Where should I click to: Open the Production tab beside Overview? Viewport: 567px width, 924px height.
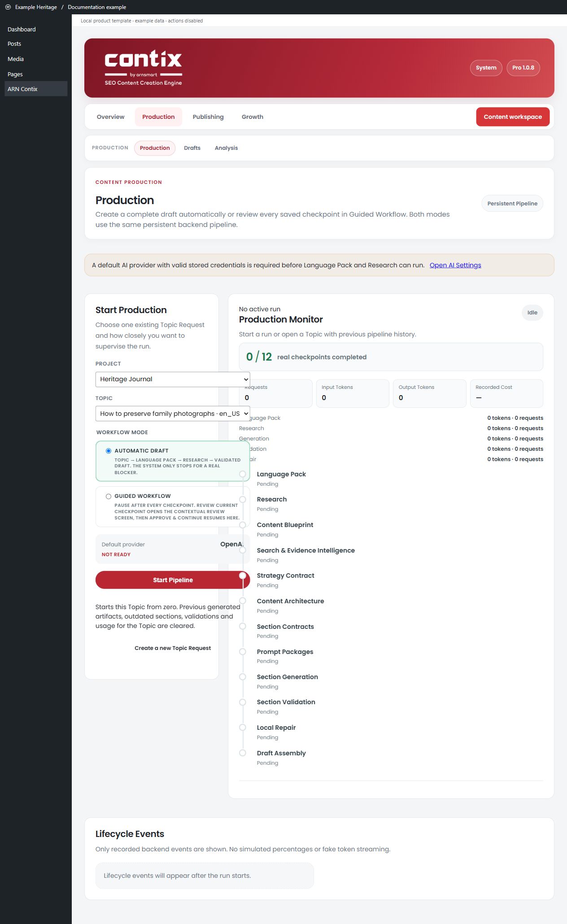pos(158,117)
